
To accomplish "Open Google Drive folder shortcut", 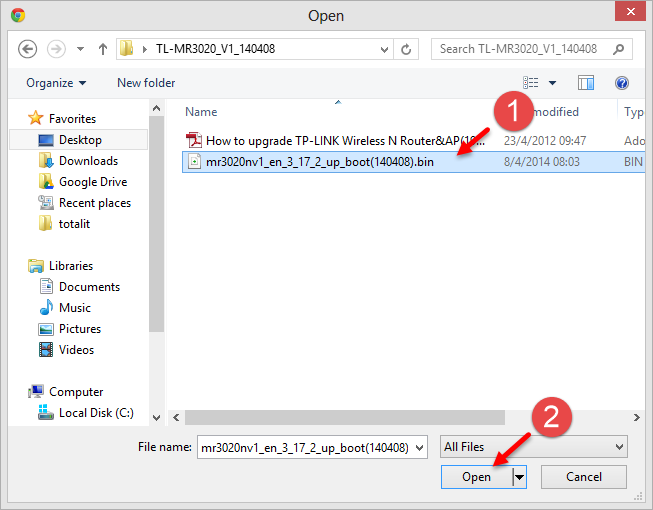I will 93,182.
